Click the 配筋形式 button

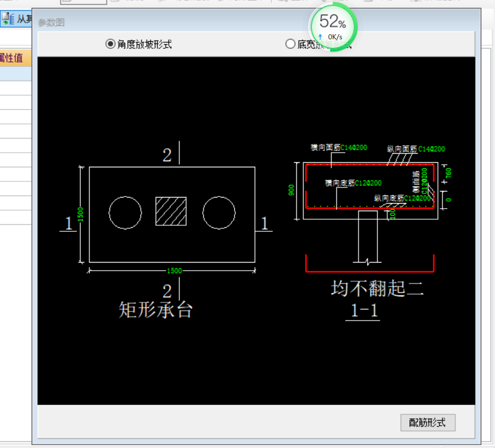pyautogui.click(x=428, y=422)
